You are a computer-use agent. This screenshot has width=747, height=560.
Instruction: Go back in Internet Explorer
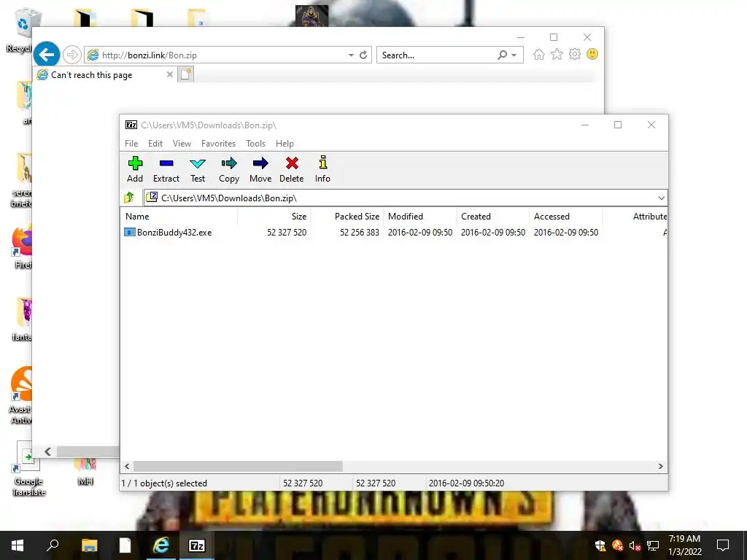pos(47,55)
